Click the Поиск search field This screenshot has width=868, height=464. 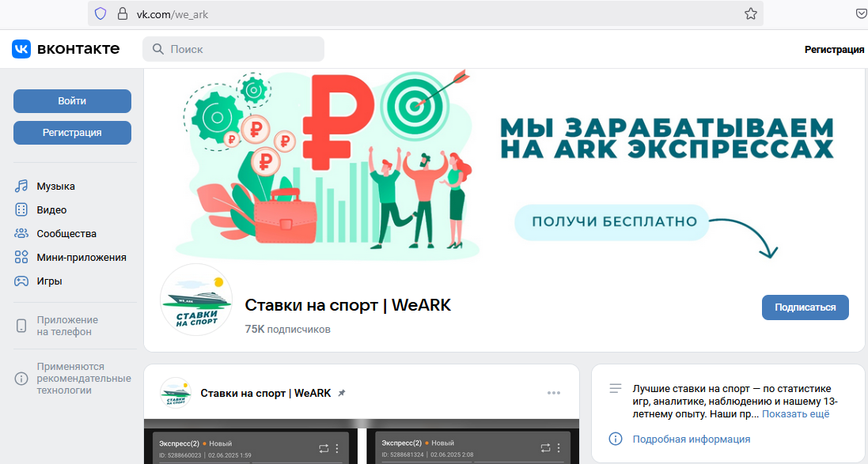tap(233, 49)
